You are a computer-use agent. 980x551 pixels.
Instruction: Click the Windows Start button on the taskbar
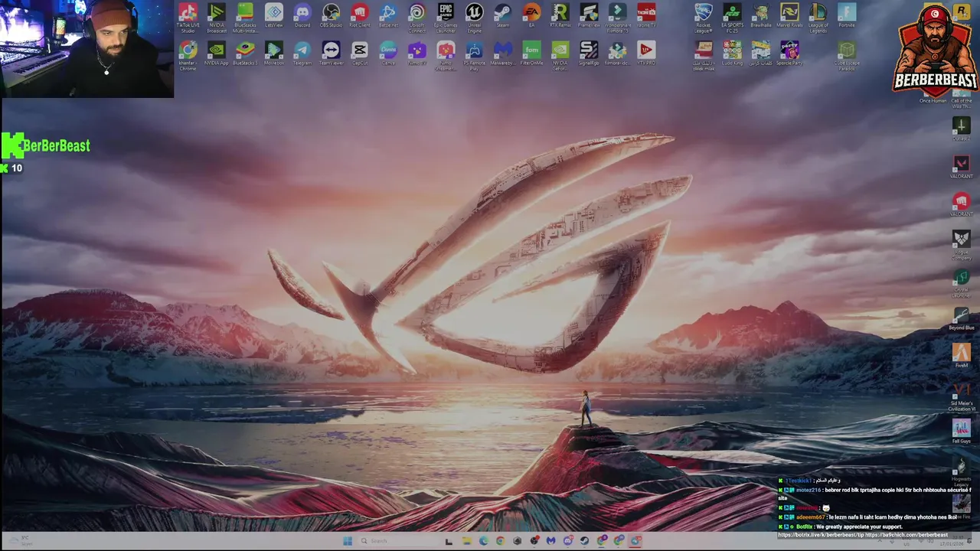[348, 541]
